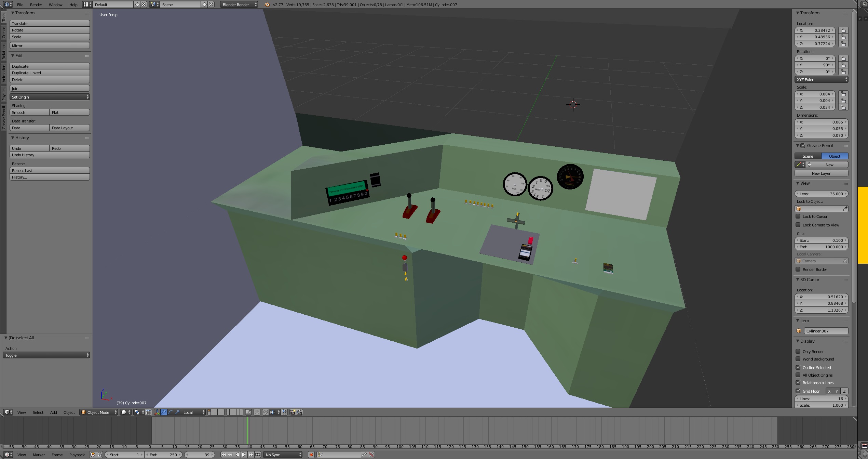Open the Object Mode dropdown
Screen dimensions: 868x459
tap(99, 412)
